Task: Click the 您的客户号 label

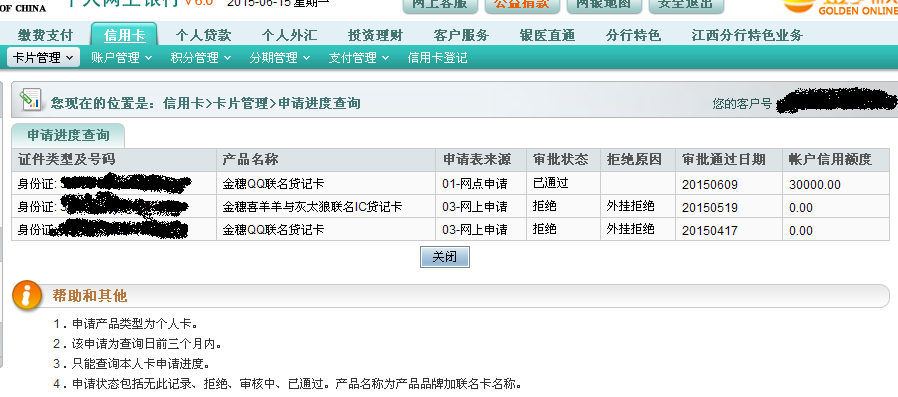Action: pyautogui.click(x=742, y=104)
